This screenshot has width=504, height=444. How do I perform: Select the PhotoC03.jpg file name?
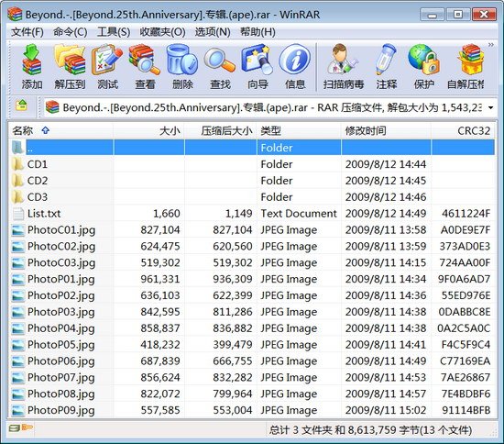pyautogui.click(x=61, y=262)
